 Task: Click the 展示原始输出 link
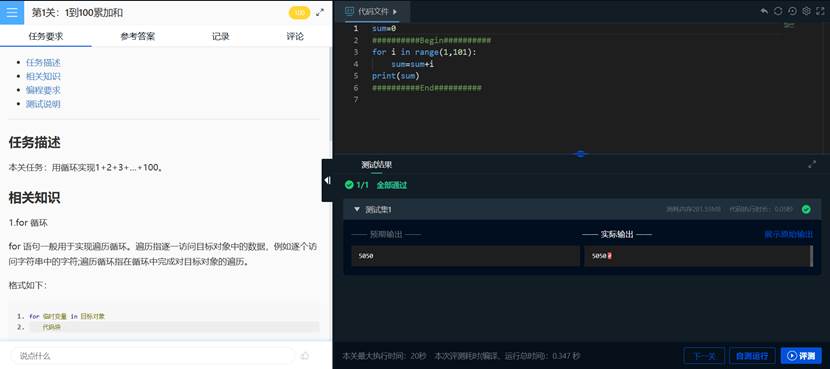[789, 234]
